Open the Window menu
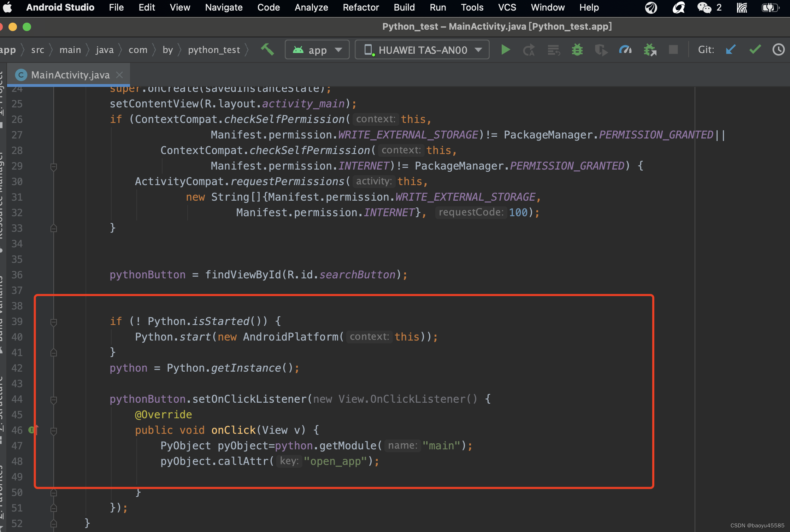The height and width of the screenshot is (532, 790). 548,7
